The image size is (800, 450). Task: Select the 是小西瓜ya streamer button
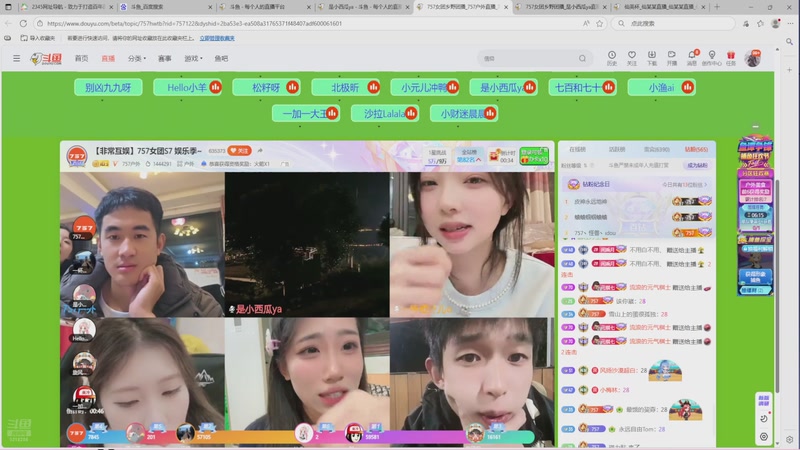click(503, 87)
